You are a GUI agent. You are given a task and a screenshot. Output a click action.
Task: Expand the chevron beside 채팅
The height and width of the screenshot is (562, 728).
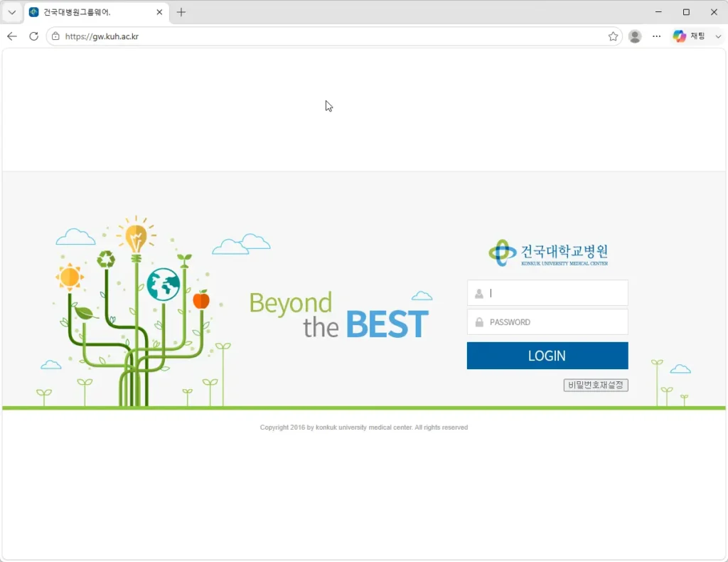click(x=718, y=36)
